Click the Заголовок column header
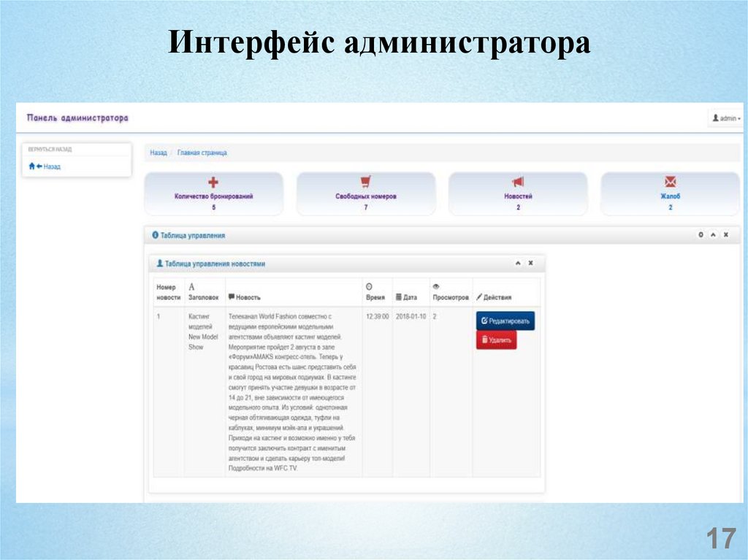The height and width of the screenshot is (560, 748). 203,292
